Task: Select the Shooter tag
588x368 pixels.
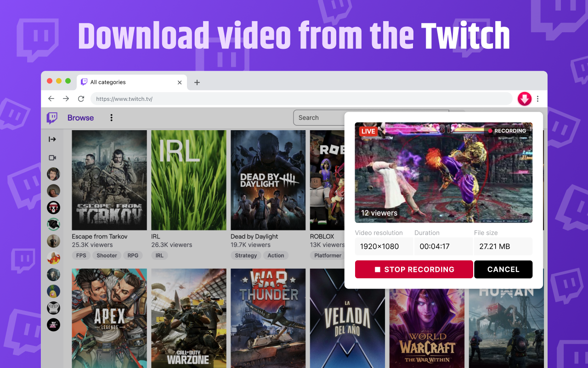Action: point(107,255)
